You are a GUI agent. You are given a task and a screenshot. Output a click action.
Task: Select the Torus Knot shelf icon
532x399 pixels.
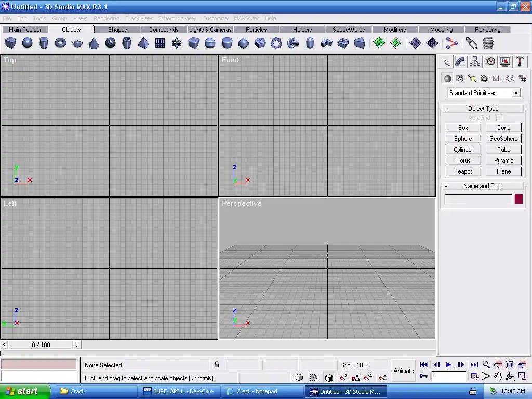[x=293, y=43]
